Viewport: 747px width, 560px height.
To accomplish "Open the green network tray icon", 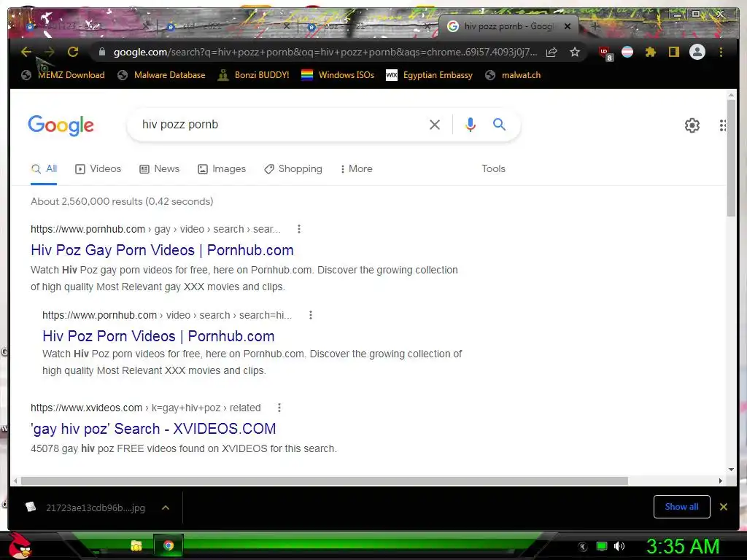I will (x=602, y=546).
